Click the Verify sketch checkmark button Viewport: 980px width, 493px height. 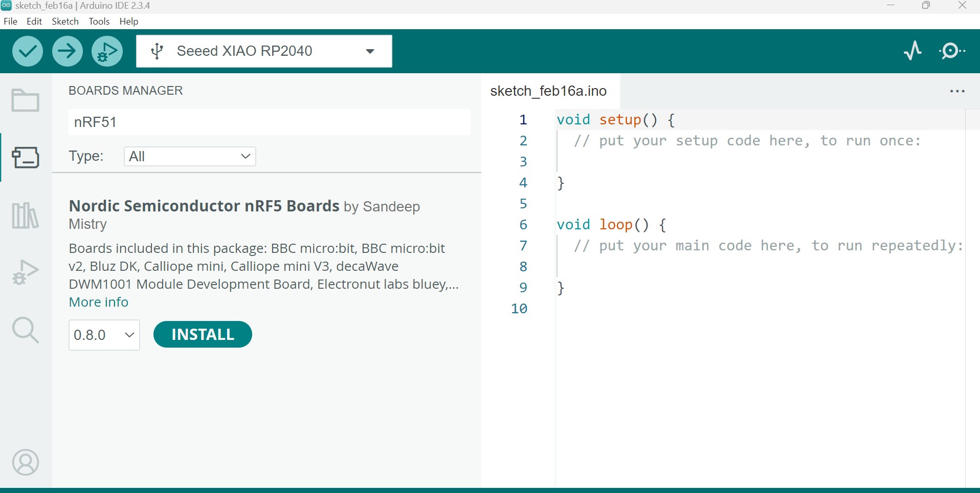tap(28, 51)
